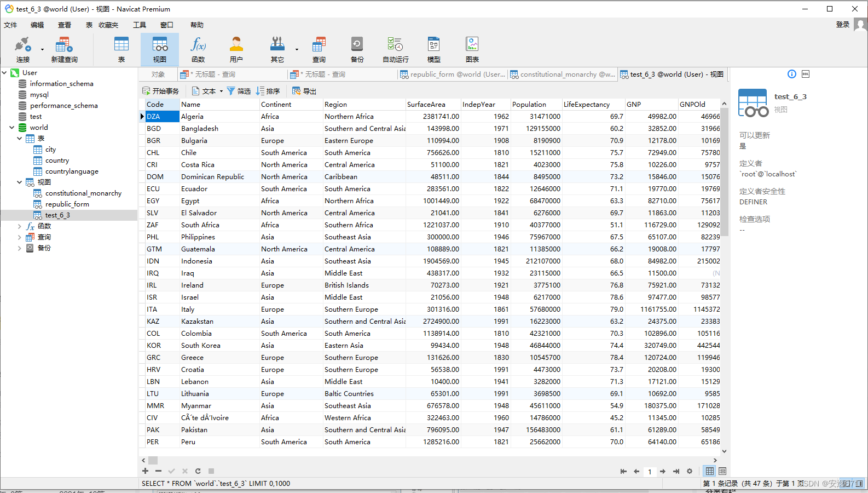
Task: Expand the Functions (函数) tree node
Action: click(20, 226)
